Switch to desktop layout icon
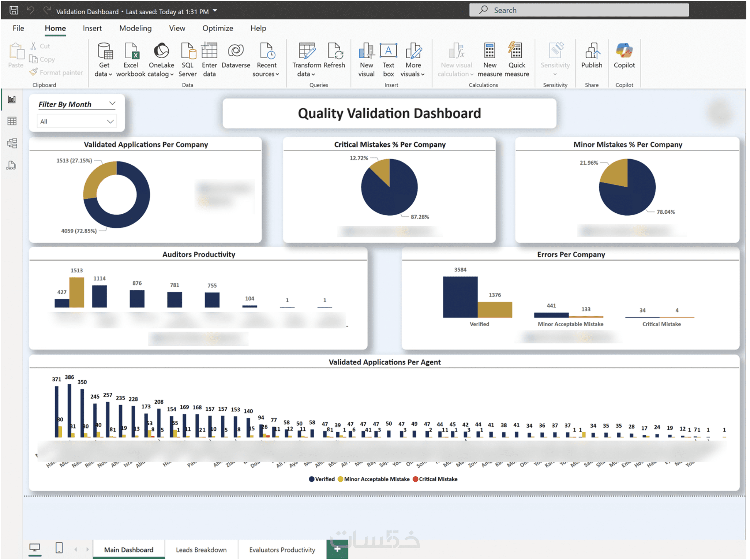Viewport: 750px width, 560px height. click(35, 549)
